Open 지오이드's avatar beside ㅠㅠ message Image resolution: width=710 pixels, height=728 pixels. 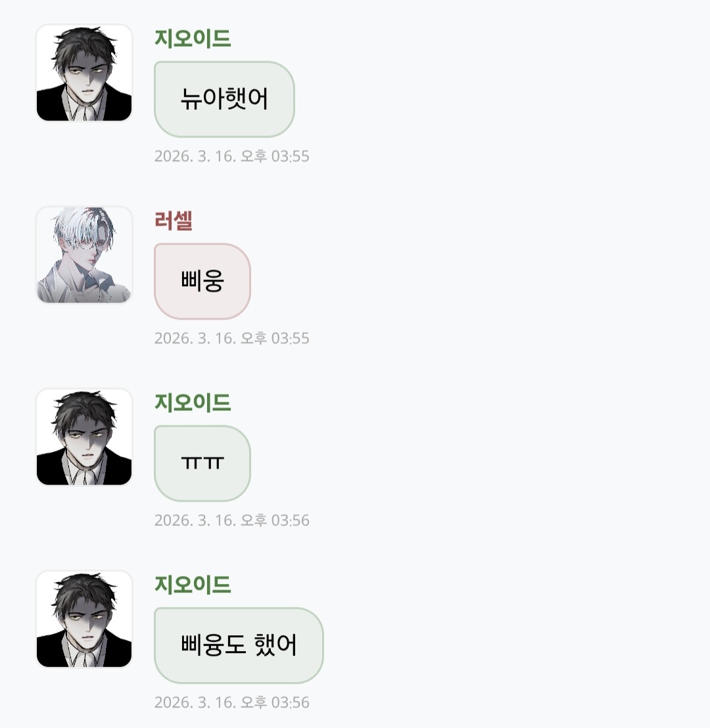click(84, 437)
